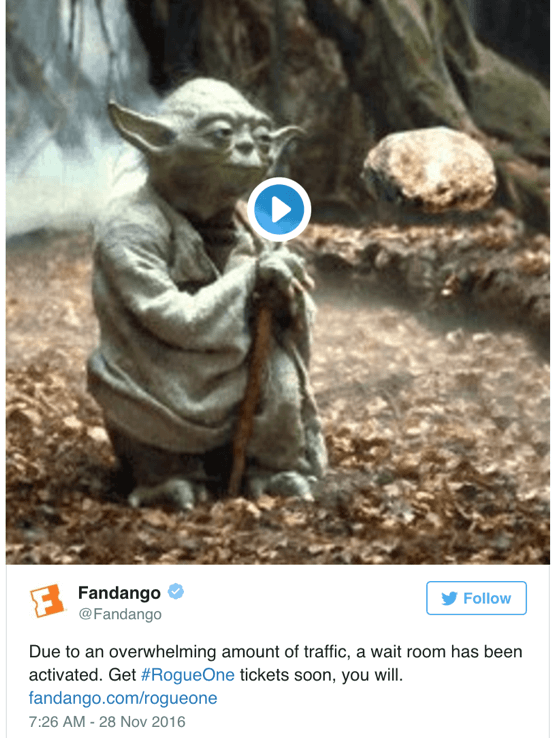The width and height of the screenshot is (553, 738).
Task: Click the words "tickets soon, you will"
Action: coord(321,674)
